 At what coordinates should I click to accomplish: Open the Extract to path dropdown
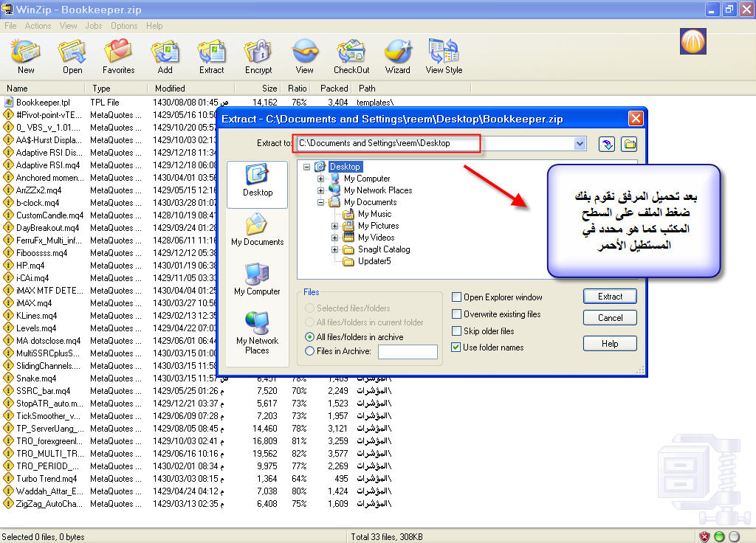[580, 144]
